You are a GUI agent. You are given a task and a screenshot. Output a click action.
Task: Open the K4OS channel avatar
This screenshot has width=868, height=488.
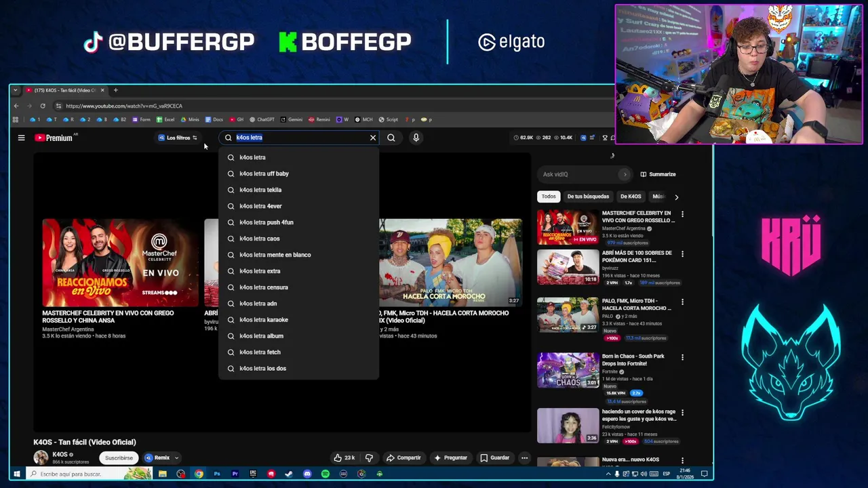(x=41, y=457)
